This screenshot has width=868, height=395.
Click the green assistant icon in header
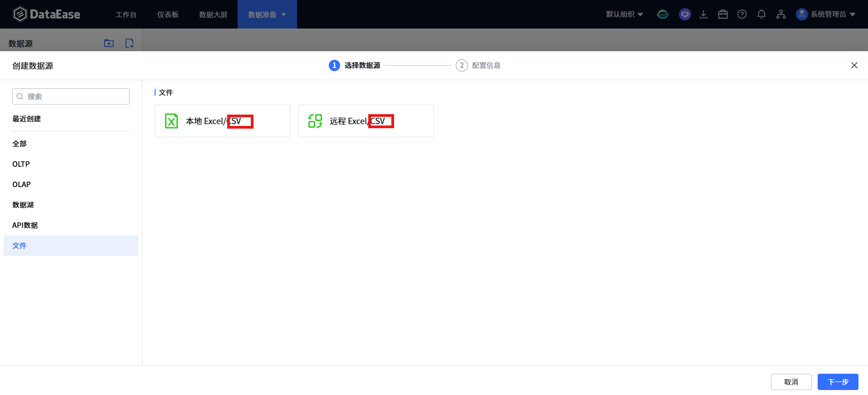point(663,14)
